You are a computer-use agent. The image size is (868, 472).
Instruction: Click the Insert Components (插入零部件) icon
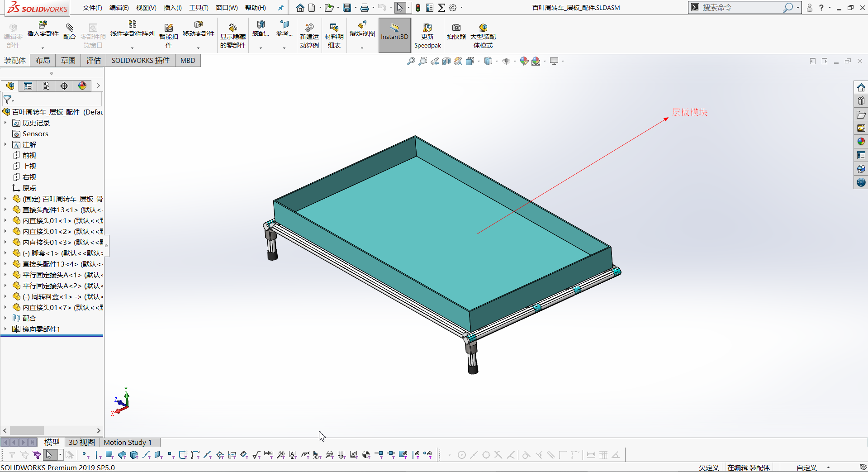[43, 29]
